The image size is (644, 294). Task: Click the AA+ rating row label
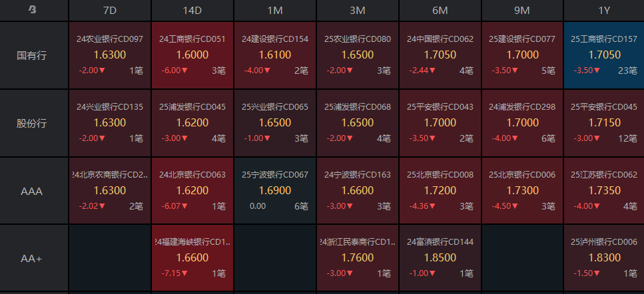31,259
